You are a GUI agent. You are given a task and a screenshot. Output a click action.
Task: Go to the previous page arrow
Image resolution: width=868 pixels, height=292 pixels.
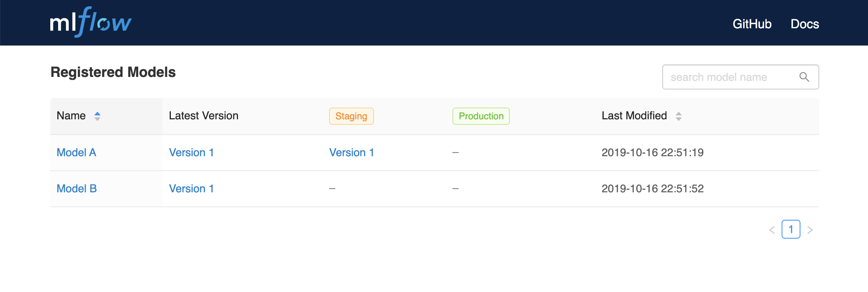click(x=772, y=230)
